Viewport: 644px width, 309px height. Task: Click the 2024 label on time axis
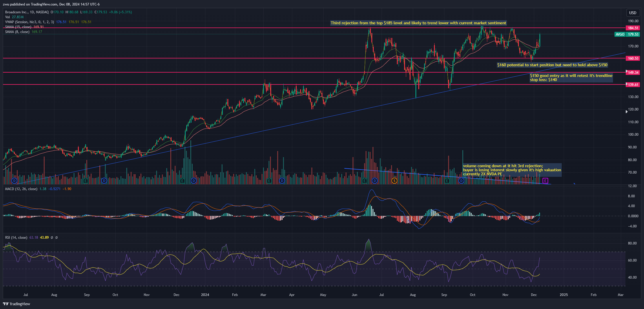point(205,295)
